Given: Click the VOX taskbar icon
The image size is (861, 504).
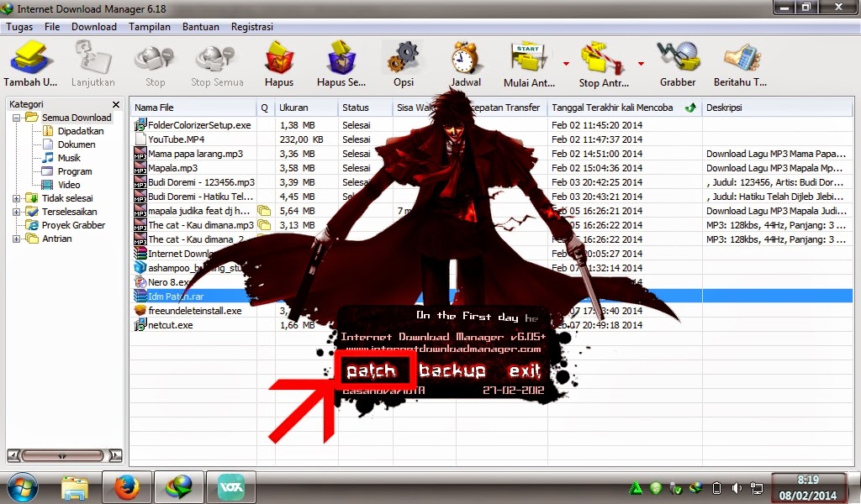Looking at the screenshot, I should pyautogui.click(x=230, y=487).
